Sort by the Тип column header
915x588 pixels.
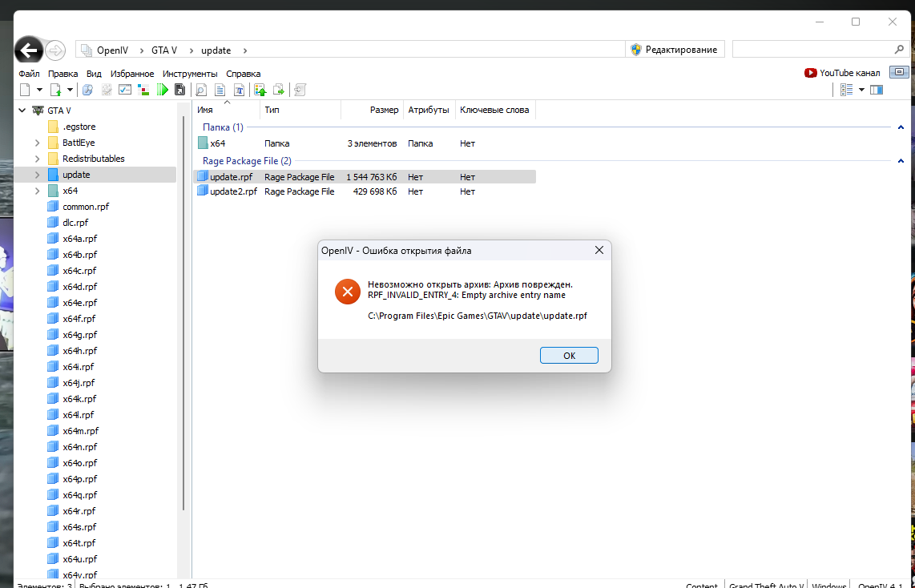click(300, 110)
